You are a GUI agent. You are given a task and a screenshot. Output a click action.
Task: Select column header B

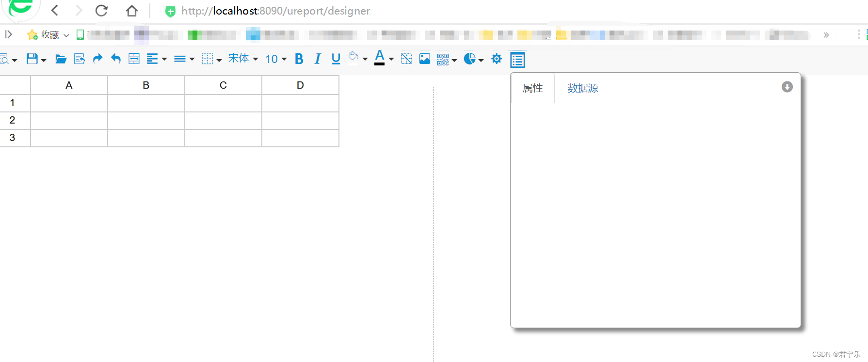146,85
